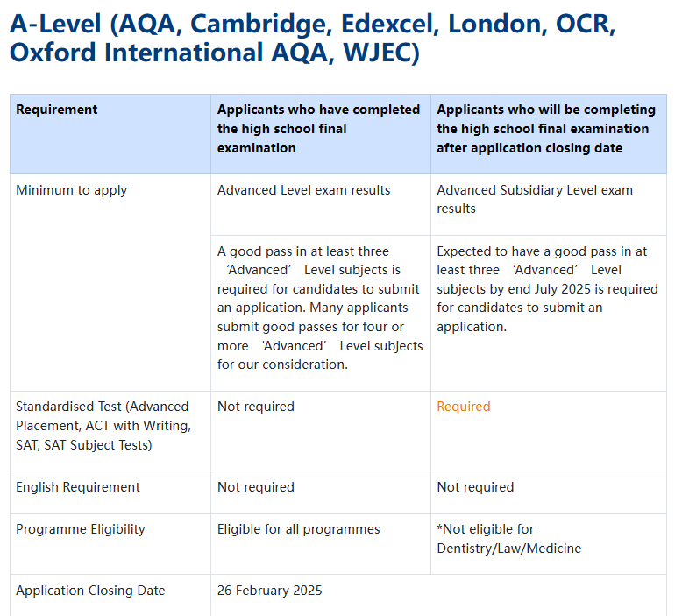Screen dimensions: 675x616
Task: Click the 'Minimum to apply' row label
Action: point(71,190)
